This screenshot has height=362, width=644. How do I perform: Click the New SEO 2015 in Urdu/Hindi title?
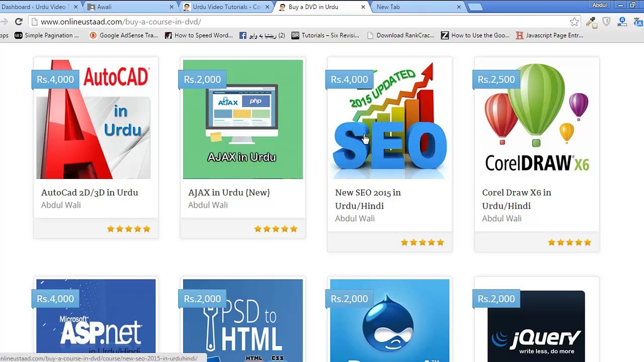[x=368, y=199]
